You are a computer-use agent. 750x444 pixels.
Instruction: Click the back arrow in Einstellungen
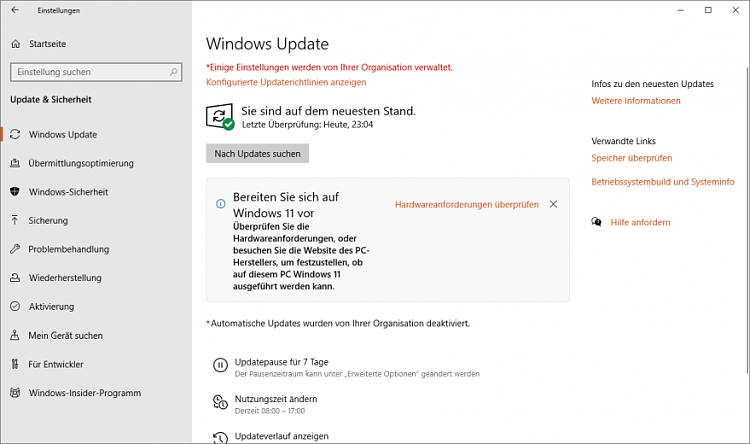click(15, 10)
